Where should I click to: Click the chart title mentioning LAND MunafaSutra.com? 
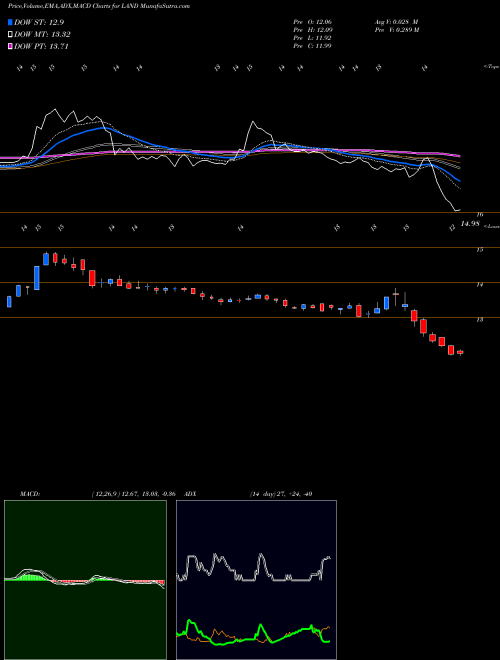[99, 6]
